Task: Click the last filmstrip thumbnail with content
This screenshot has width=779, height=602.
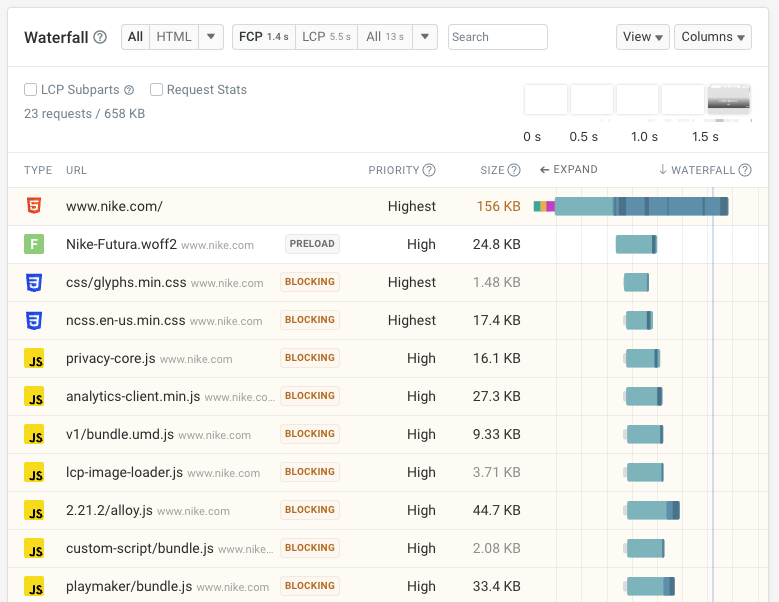Action: click(729, 99)
